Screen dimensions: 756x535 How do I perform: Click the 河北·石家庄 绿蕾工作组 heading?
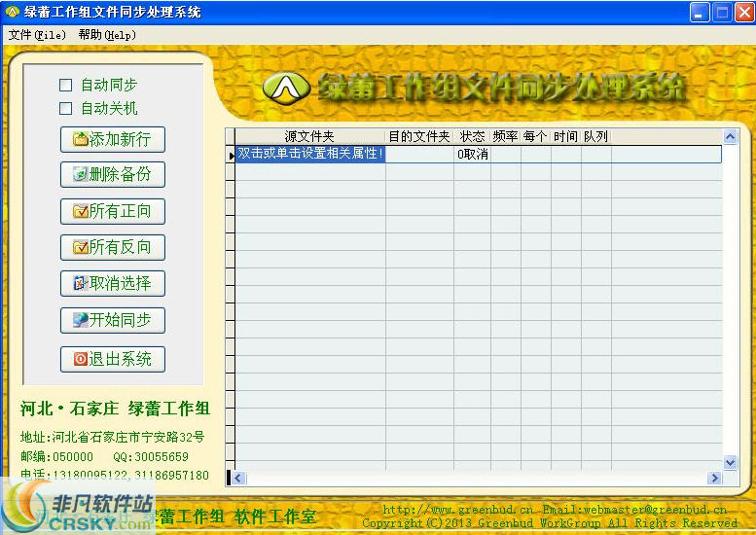click(115, 409)
